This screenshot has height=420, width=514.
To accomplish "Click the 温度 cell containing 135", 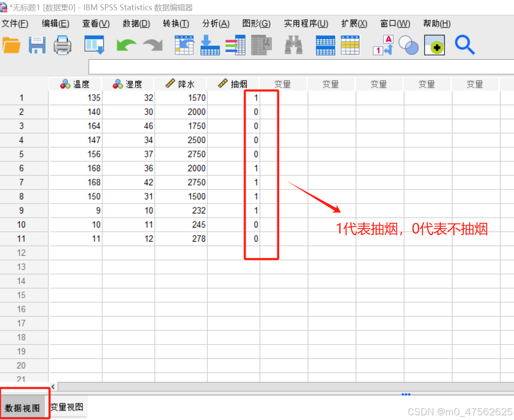I will 75,98.
